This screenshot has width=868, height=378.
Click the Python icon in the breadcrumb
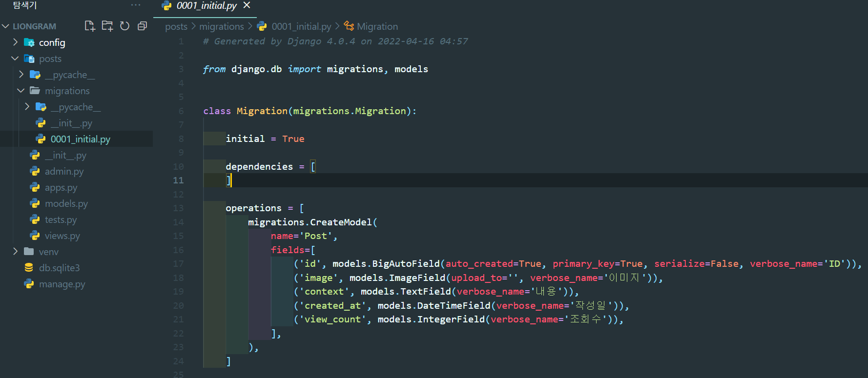click(262, 26)
